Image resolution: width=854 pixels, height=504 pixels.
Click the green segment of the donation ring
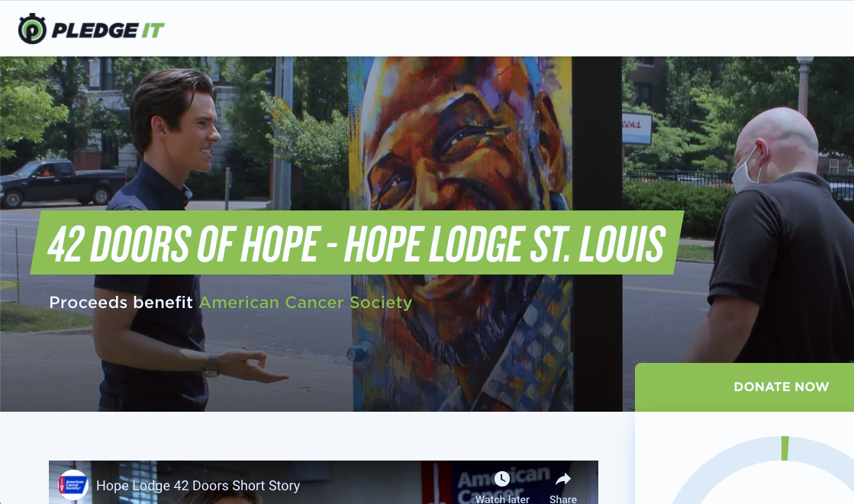785,448
